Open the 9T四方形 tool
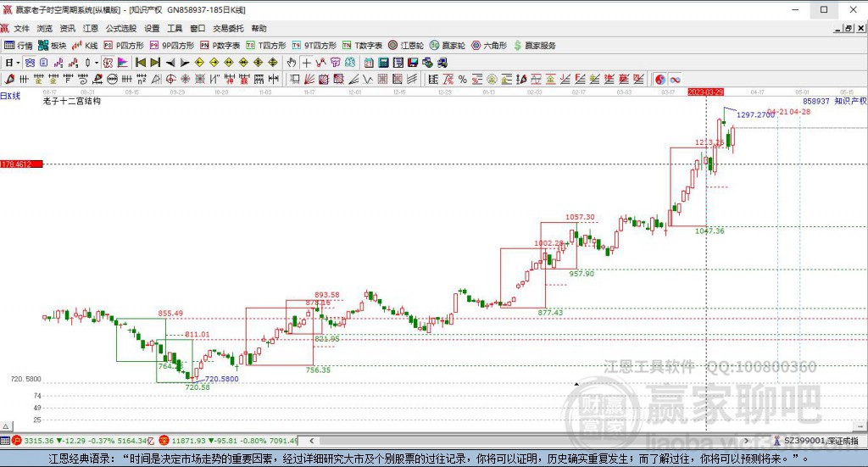 pos(314,46)
